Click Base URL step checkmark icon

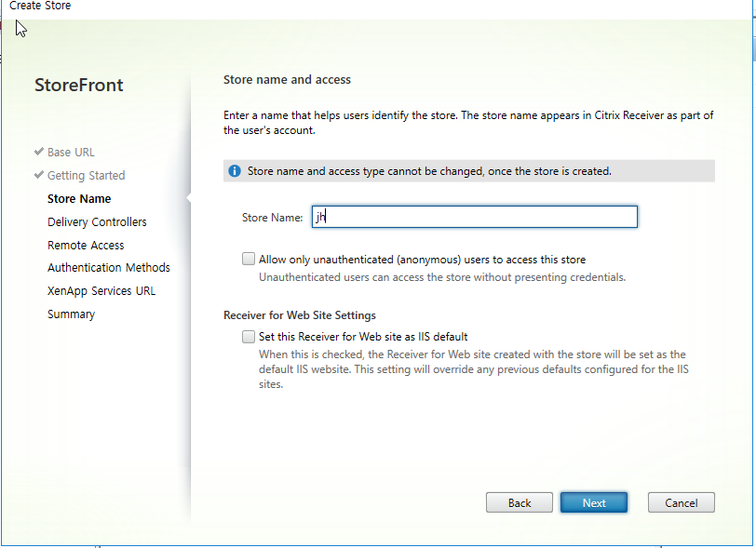39,152
